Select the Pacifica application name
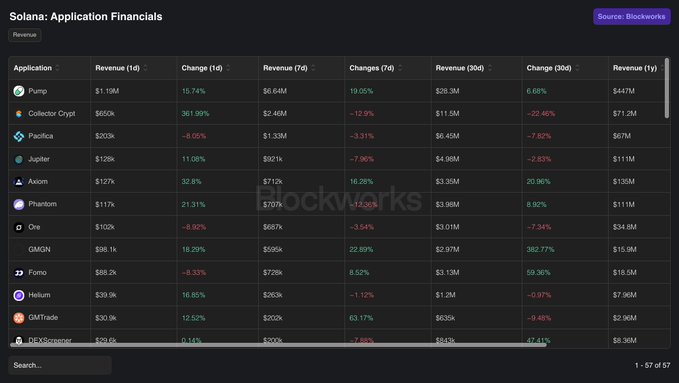679x383 pixels. [41, 136]
